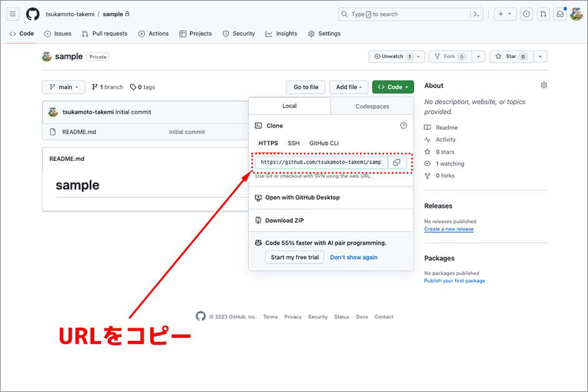Screen dimensions: 588x392
Task: Switch to the Codespaces tab
Action: (371, 106)
